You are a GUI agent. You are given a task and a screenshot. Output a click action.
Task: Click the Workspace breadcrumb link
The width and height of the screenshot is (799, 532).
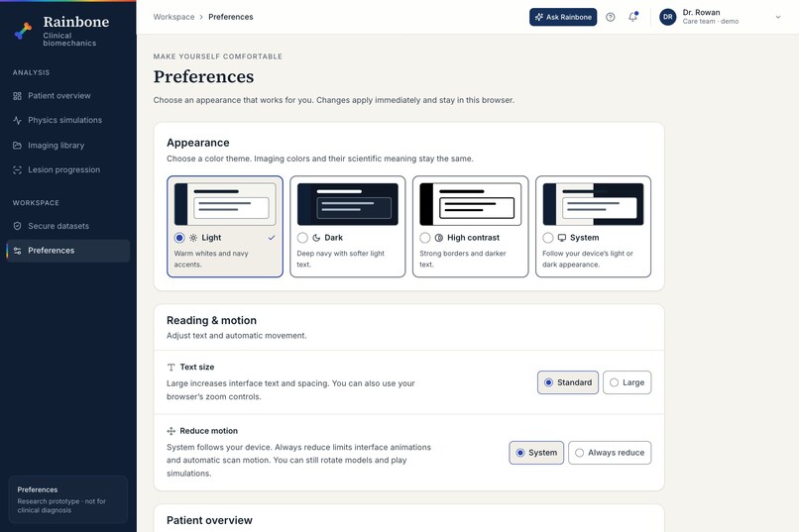point(173,17)
